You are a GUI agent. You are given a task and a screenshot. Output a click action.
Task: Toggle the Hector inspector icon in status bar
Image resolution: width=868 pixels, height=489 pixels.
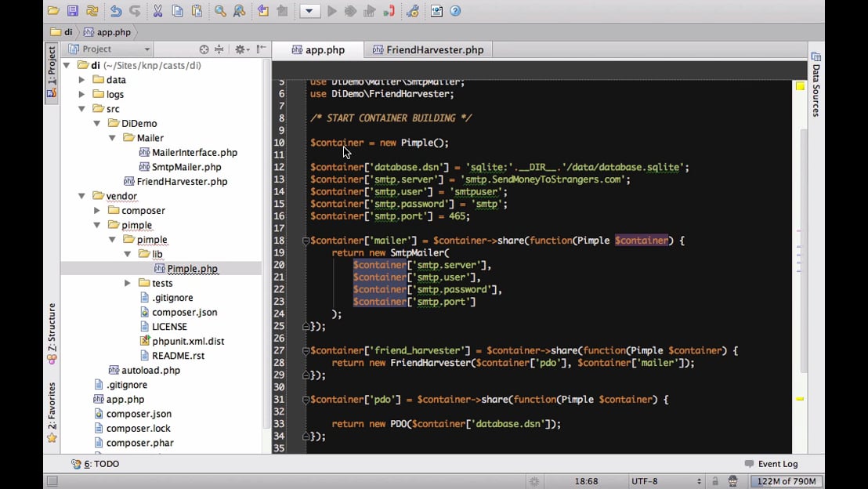click(x=732, y=481)
